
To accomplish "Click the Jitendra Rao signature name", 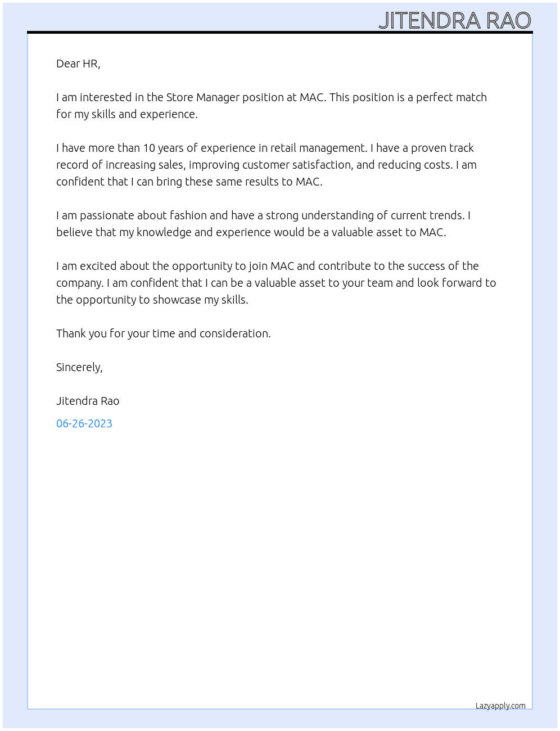I will 88,401.
